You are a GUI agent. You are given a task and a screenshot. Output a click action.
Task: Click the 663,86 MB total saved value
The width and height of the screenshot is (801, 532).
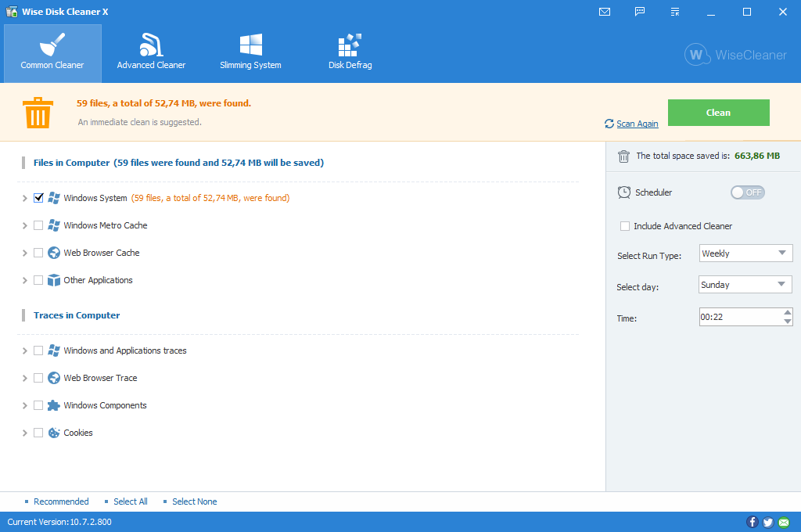click(757, 156)
